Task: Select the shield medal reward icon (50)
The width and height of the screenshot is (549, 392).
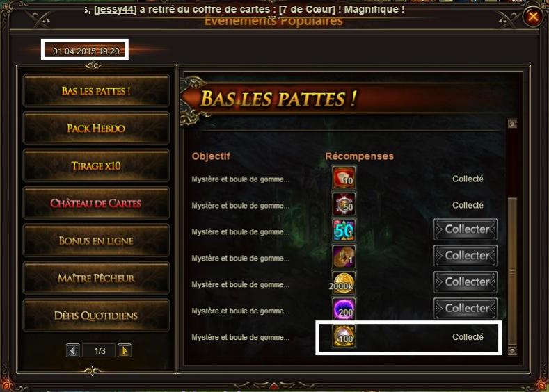Action: tap(344, 204)
